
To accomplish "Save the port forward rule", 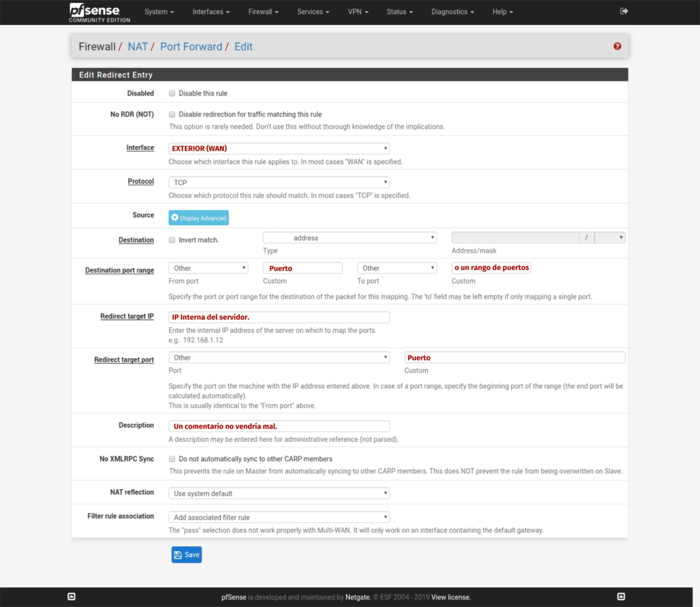I will [187, 555].
